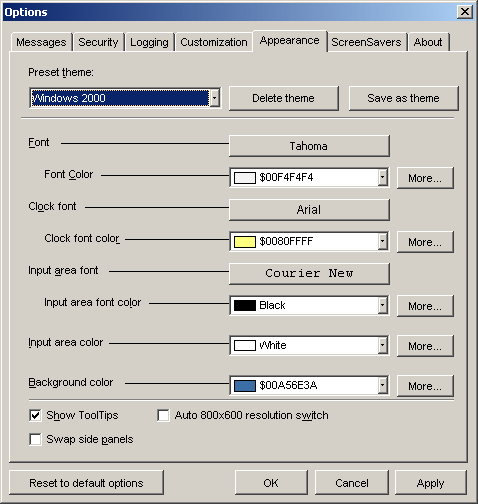This screenshot has width=478, height=504.
Task: Select the Customization tab
Action: point(214,42)
